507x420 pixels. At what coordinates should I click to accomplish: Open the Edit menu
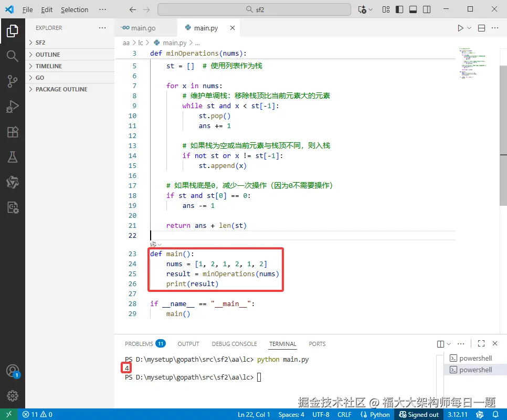tap(47, 9)
